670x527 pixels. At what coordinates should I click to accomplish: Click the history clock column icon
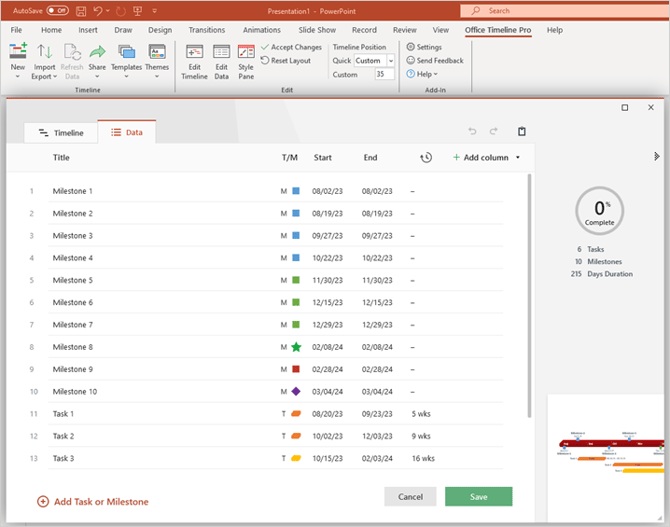[x=426, y=158]
